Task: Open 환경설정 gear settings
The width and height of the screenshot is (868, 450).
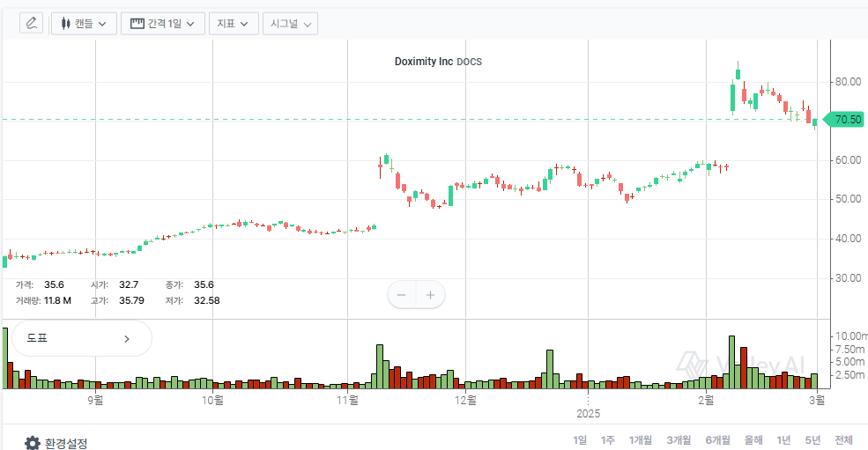Action: click(x=56, y=443)
